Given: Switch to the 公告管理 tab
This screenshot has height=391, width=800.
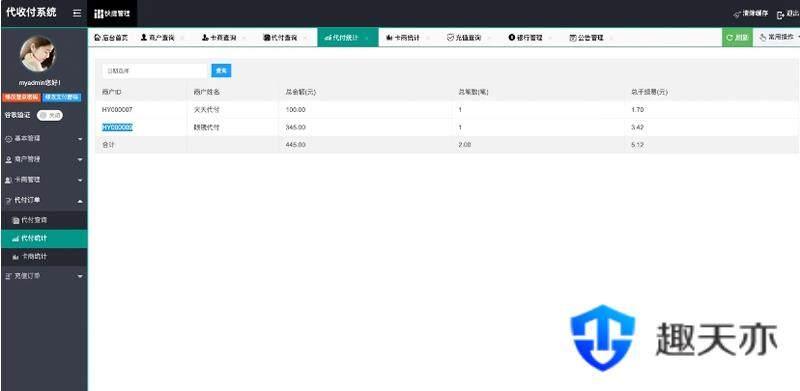Looking at the screenshot, I should pos(587,38).
